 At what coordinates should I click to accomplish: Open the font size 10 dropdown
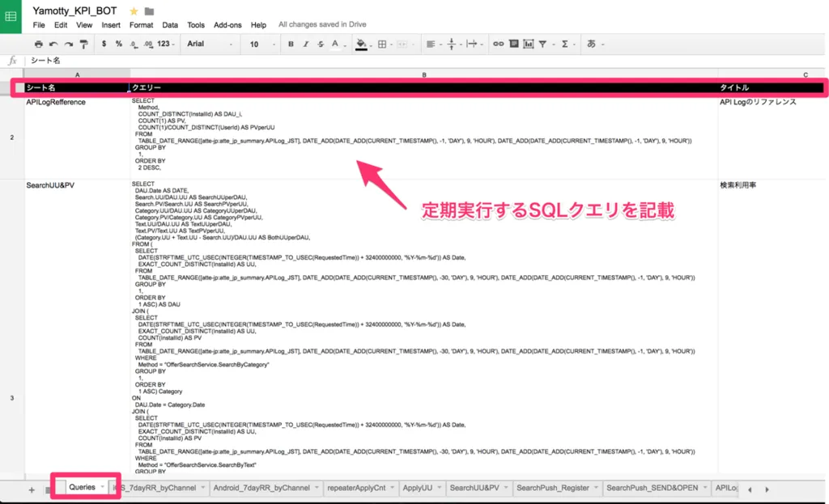261,44
